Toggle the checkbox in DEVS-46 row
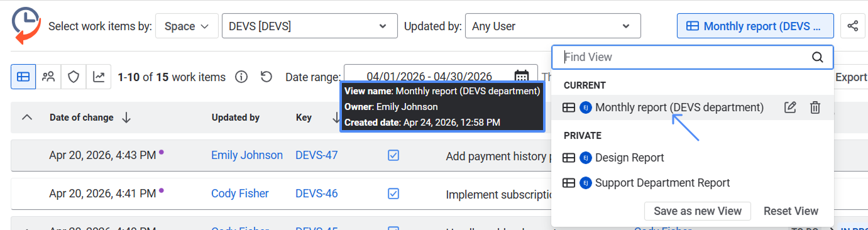Screen dimensions: 868x230 pos(393,194)
